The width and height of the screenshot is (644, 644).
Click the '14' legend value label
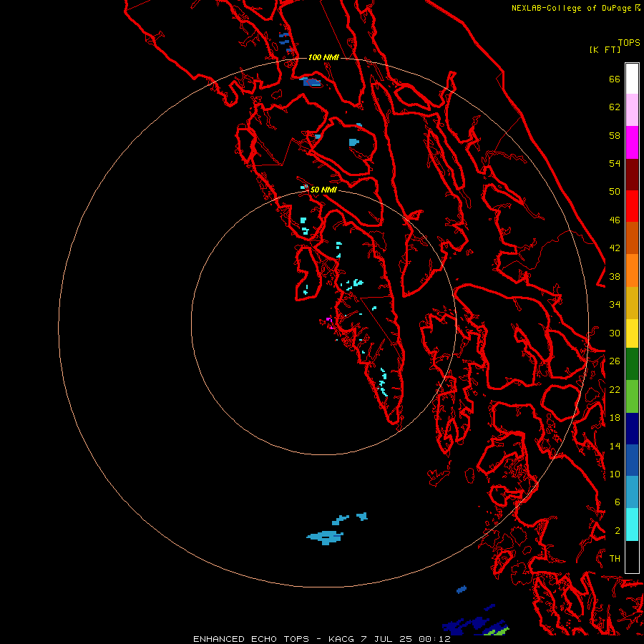click(x=615, y=446)
